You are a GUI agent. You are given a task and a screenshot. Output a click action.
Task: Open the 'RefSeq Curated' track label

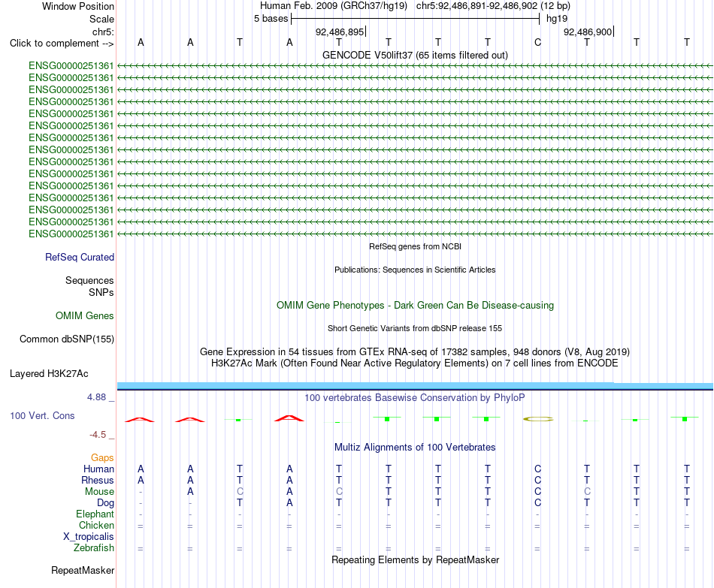pyautogui.click(x=80, y=257)
